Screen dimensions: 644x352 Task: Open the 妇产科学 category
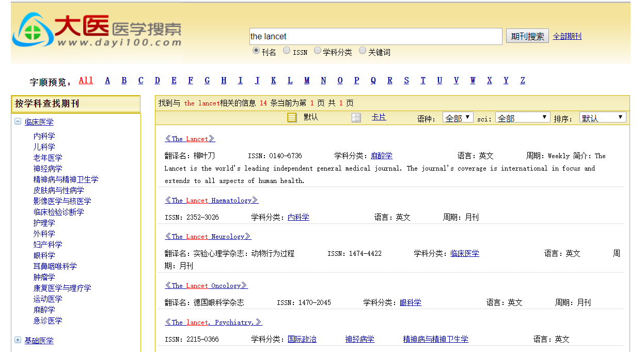point(48,244)
